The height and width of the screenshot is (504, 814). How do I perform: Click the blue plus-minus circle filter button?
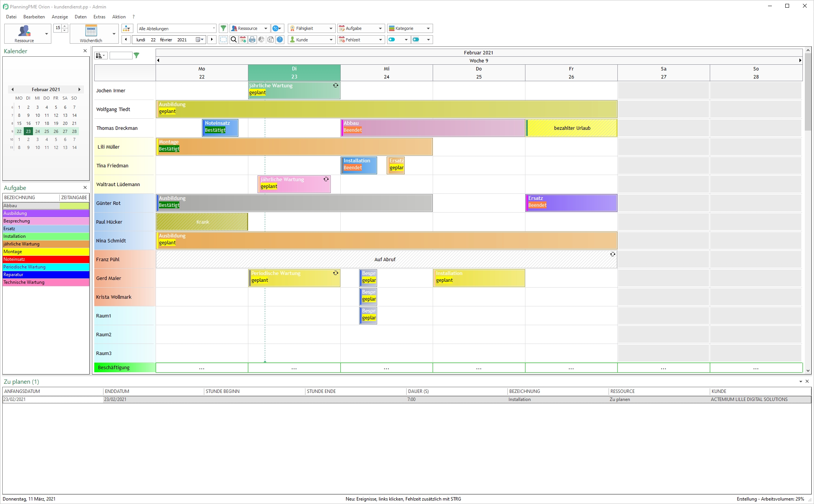click(x=277, y=28)
